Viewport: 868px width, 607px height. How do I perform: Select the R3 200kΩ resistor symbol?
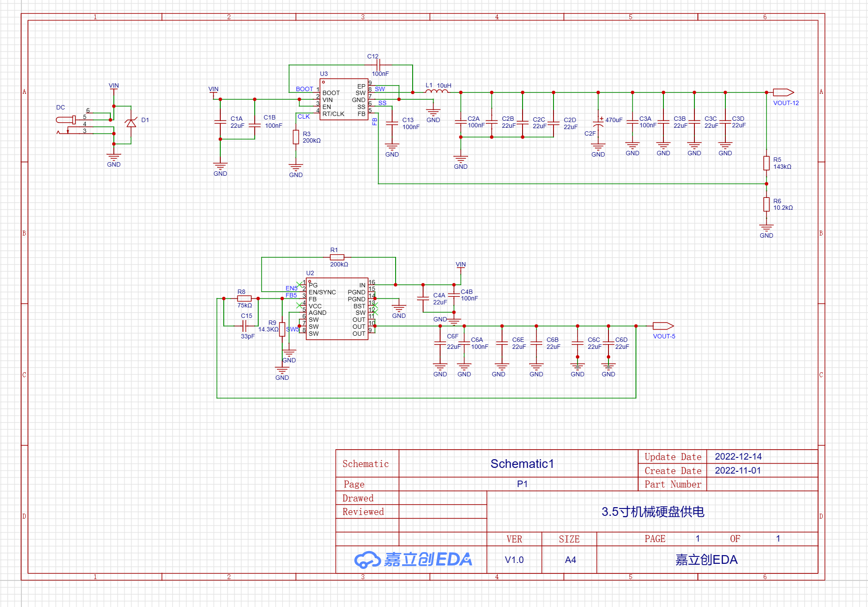296,137
